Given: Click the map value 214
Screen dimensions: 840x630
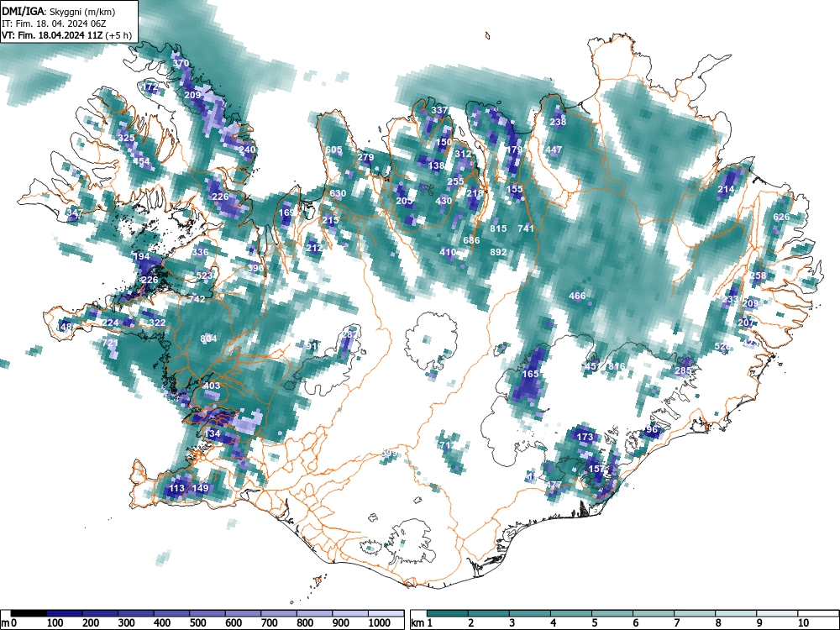Looking at the screenshot, I should pos(726,190).
